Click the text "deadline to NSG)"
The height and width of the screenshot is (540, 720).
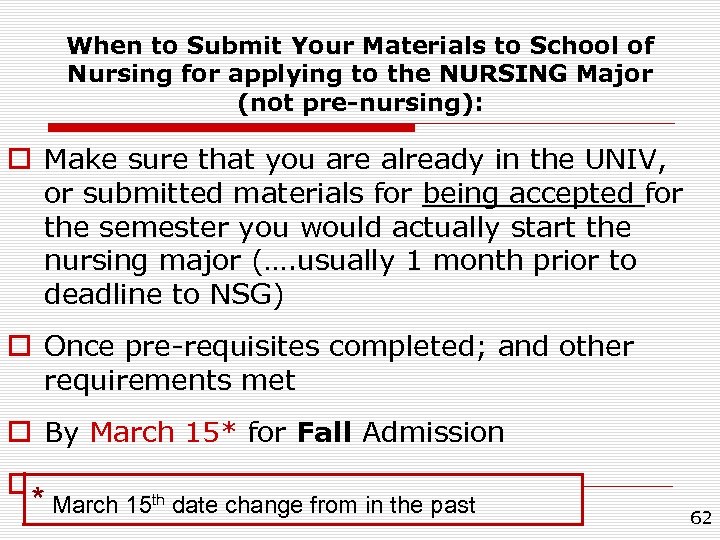coord(164,295)
